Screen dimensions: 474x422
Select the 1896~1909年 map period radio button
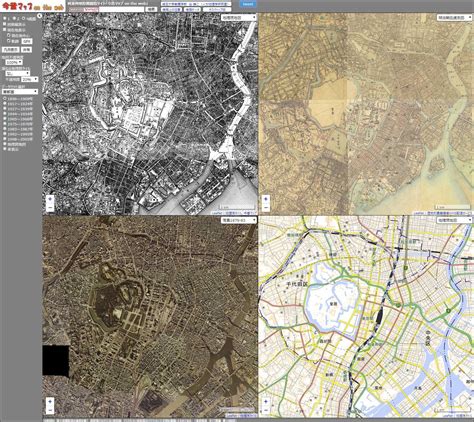[x=5, y=99]
